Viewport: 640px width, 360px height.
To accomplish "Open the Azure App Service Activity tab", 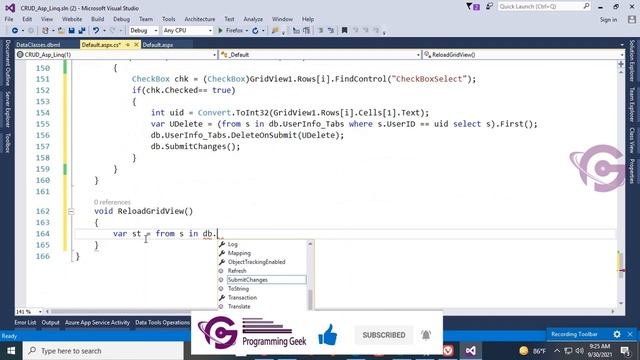I will (98, 322).
